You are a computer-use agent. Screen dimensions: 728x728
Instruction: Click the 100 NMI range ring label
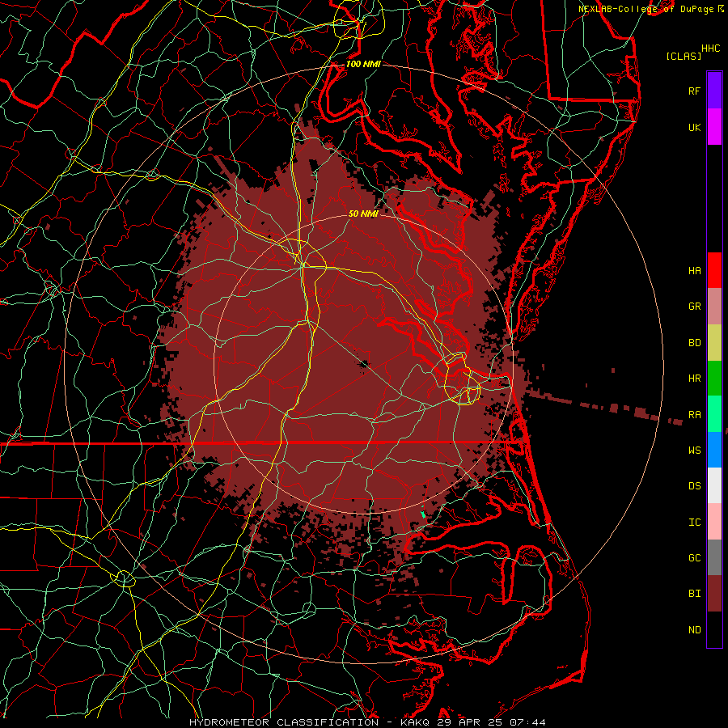pos(363,64)
